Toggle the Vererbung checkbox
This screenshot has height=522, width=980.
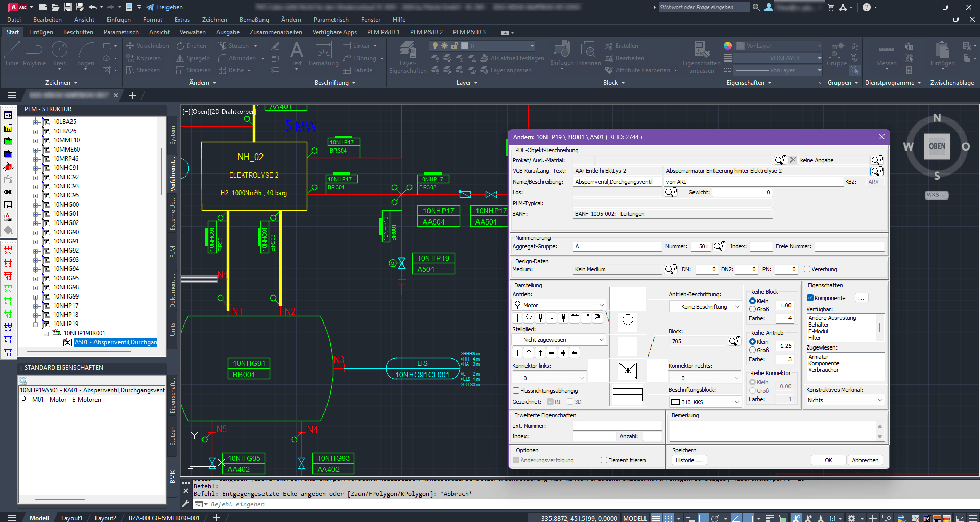click(807, 269)
